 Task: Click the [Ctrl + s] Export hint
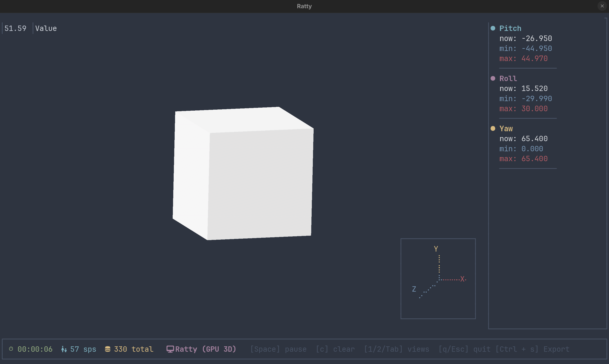532,349
